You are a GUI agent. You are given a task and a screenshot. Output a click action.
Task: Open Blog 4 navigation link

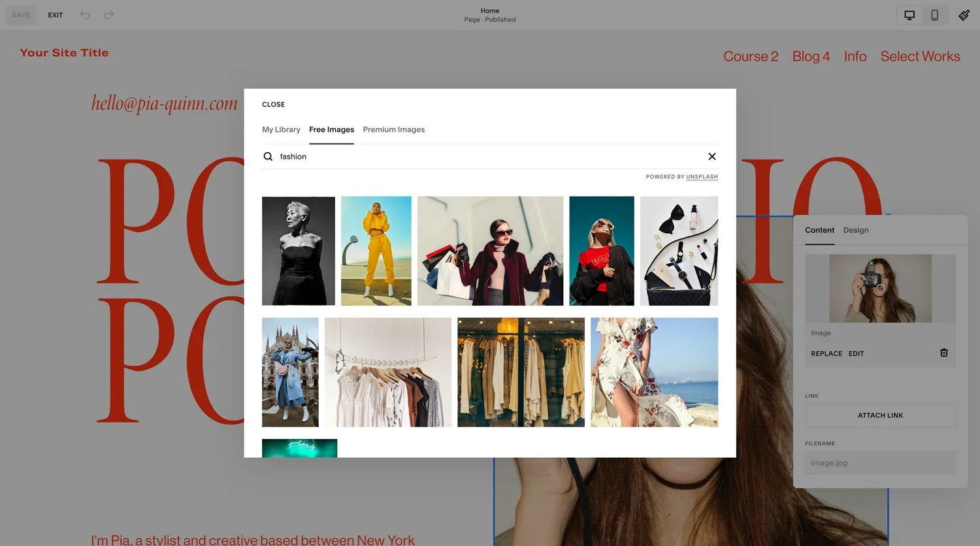click(811, 56)
